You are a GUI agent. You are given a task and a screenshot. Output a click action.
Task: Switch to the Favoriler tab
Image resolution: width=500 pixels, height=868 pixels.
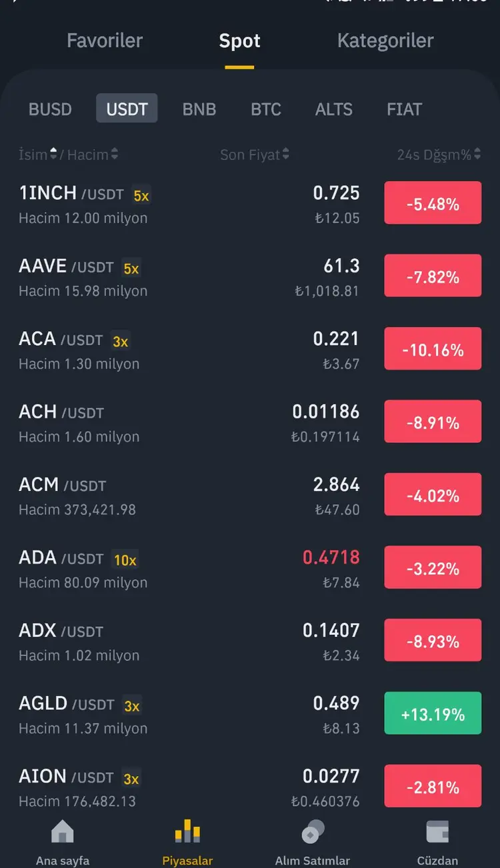[x=105, y=41]
